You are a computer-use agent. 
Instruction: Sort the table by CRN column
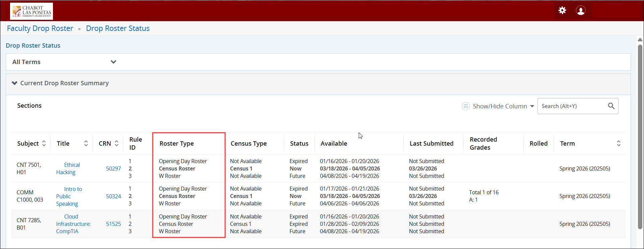(116, 143)
